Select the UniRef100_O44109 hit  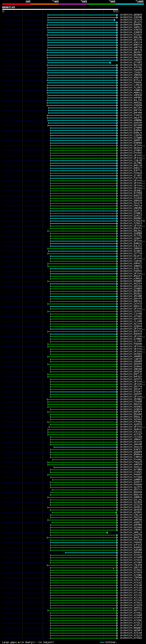[x=131, y=447]
